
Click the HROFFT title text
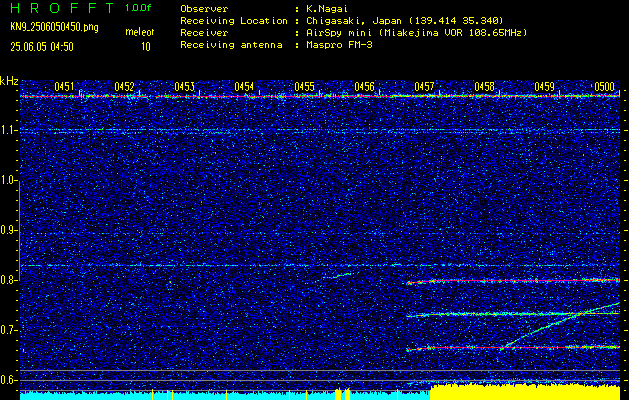tap(61, 8)
